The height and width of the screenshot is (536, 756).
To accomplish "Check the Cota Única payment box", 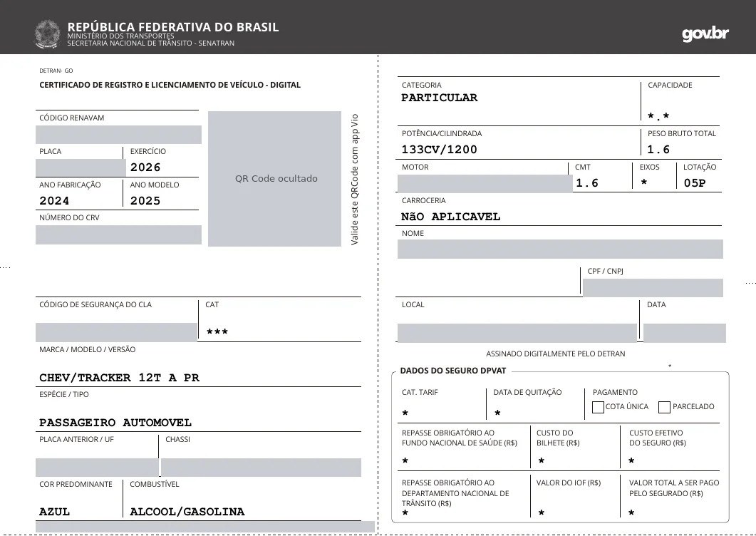I will (598, 407).
